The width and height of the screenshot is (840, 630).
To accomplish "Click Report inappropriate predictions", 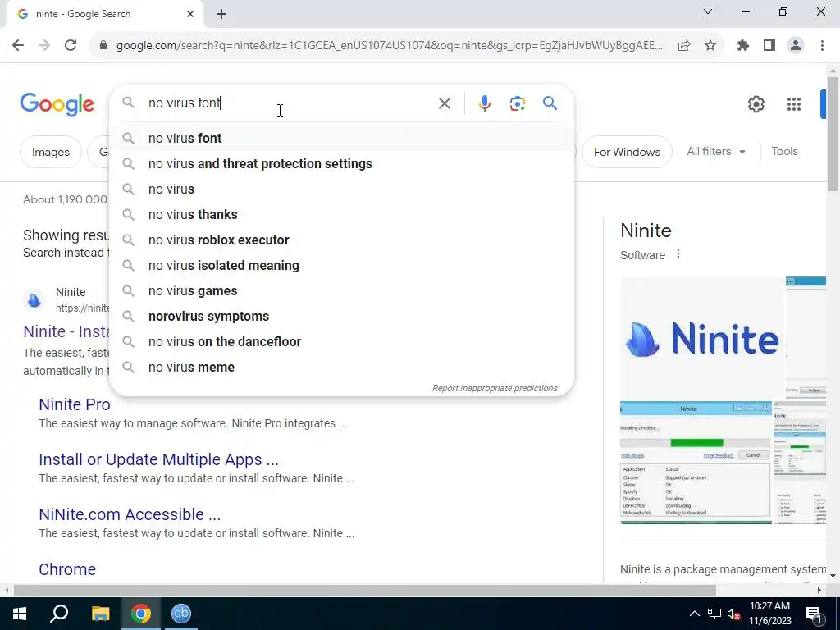I will tap(495, 388).
